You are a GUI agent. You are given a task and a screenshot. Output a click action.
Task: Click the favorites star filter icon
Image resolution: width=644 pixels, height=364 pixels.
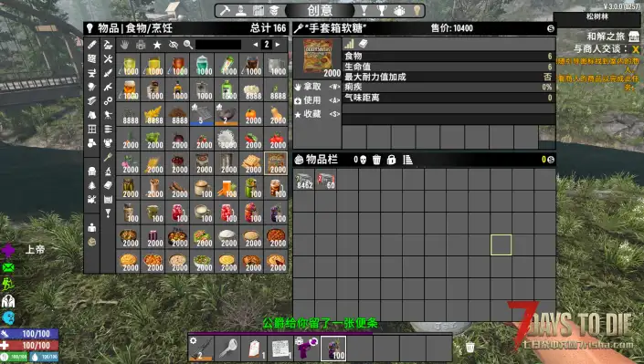[x=157, y=45]
